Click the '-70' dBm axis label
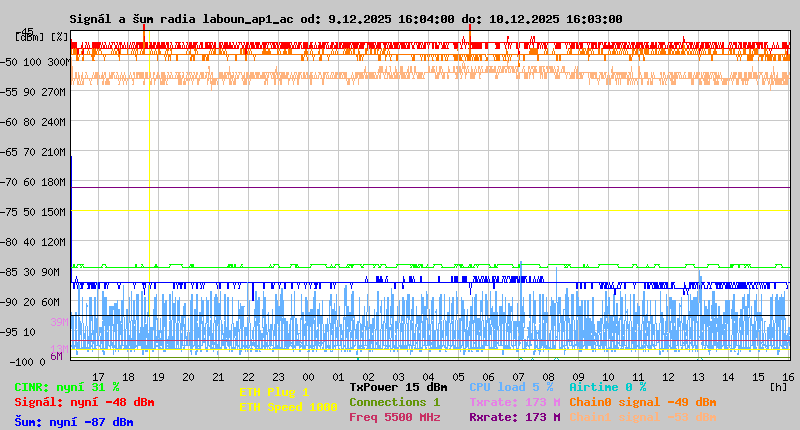 click(x=9, y=182)
